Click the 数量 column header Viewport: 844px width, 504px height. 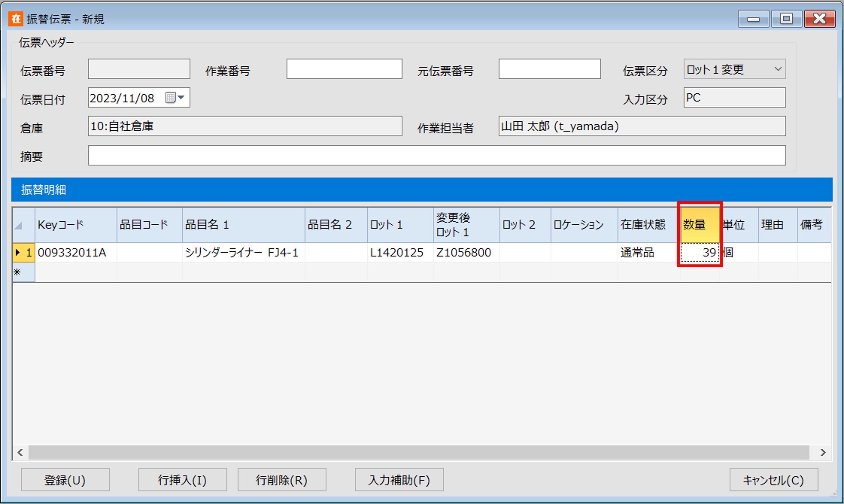(700, 225)
